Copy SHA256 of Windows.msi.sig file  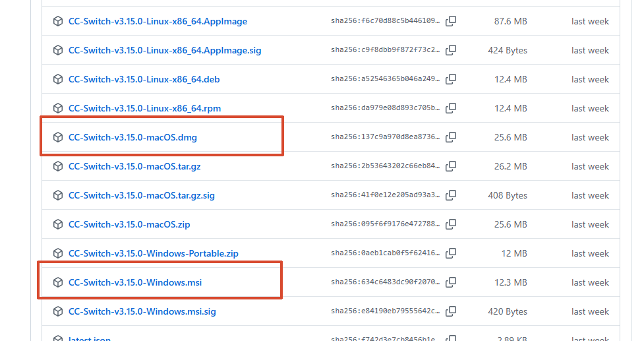coord(451,311)
